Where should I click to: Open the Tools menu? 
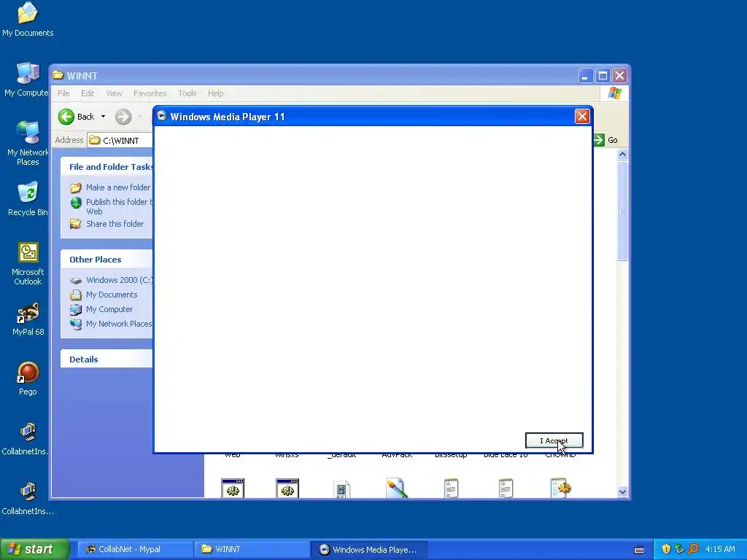[x=187, y=93]
